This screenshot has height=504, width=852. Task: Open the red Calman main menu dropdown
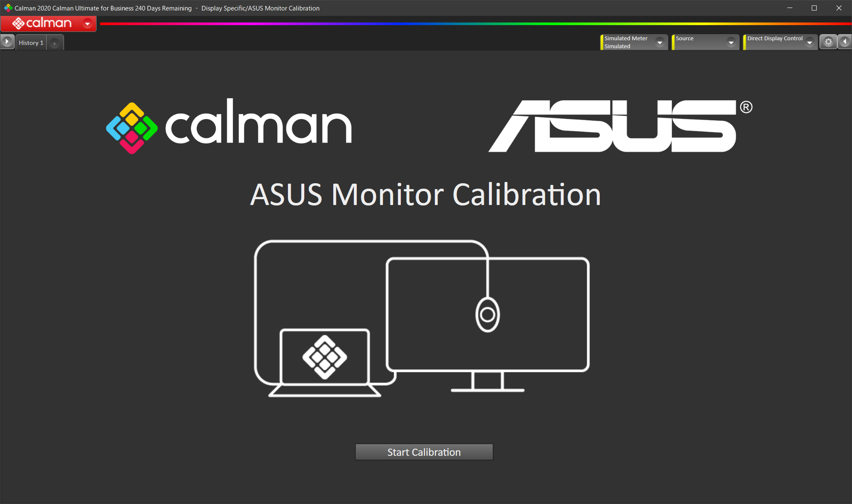tap(87, 23)
